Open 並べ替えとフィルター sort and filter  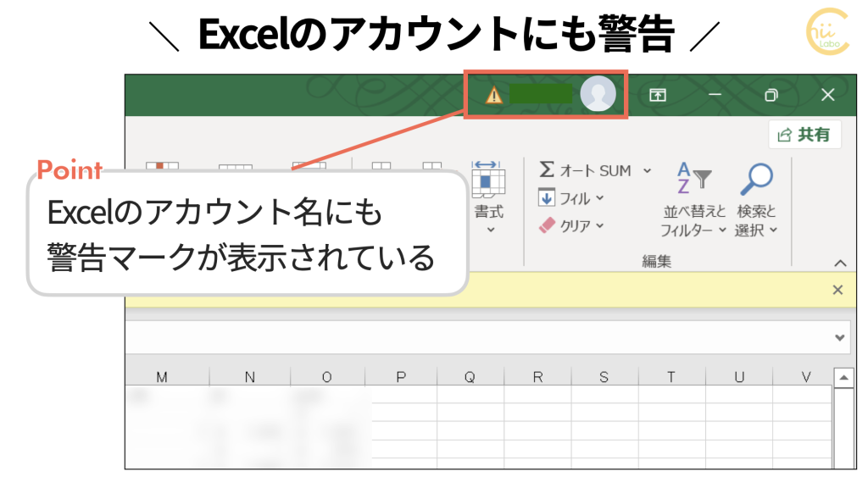[693, 200]
